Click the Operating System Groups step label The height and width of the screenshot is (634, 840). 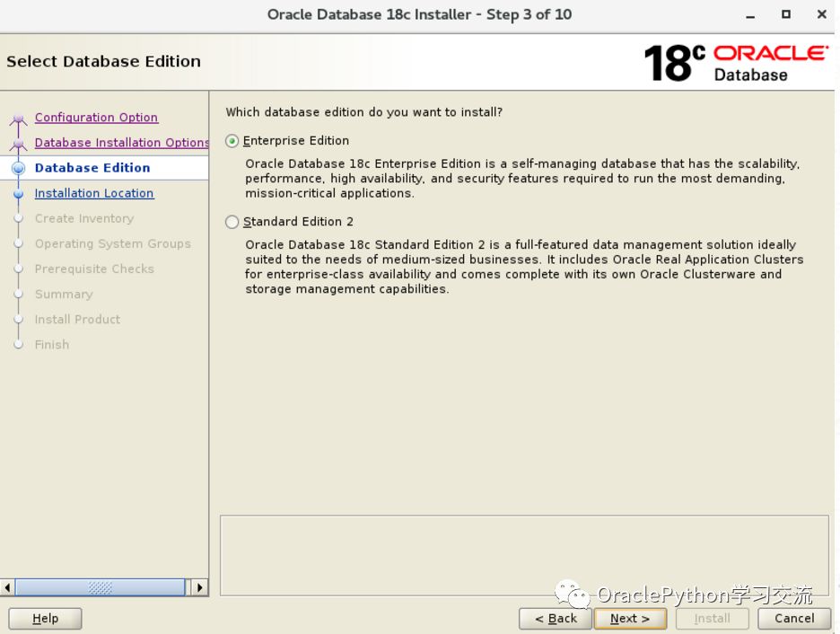click(x=112, y=243)
